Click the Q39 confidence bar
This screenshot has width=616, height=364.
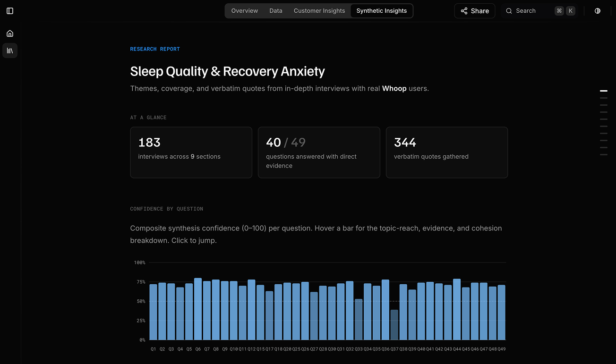pos(412,315)
